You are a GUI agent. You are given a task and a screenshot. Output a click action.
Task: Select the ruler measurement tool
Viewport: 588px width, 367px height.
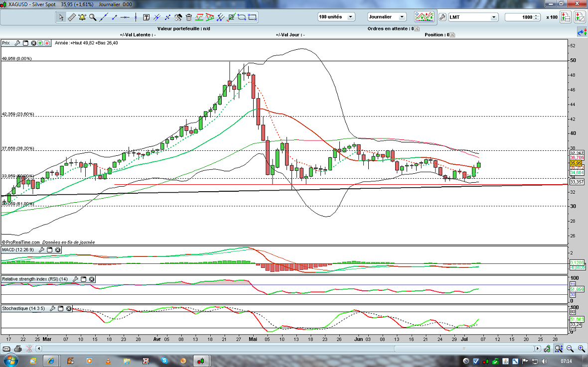(71, 17)
